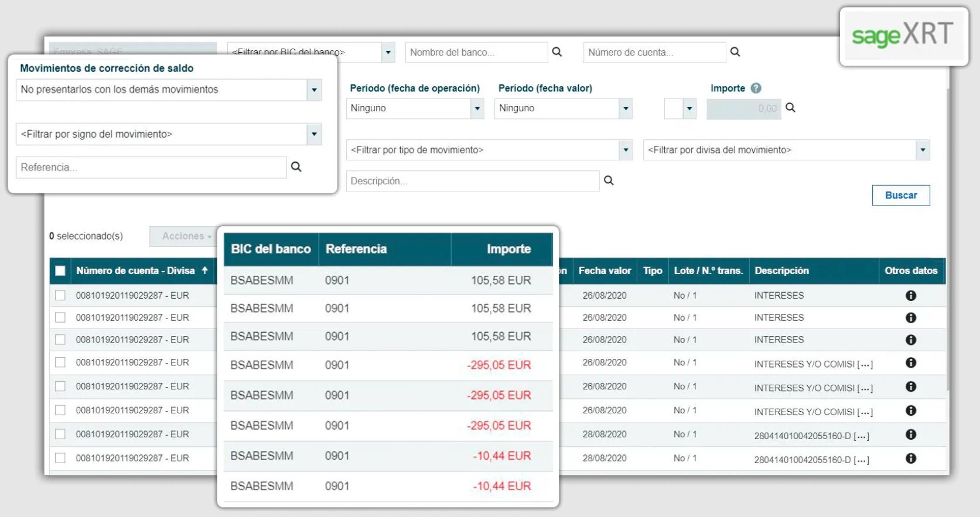The width and height of the screenshot is (980, 517).
Task: Click the sage XRT logo
Action: (903, 35)
